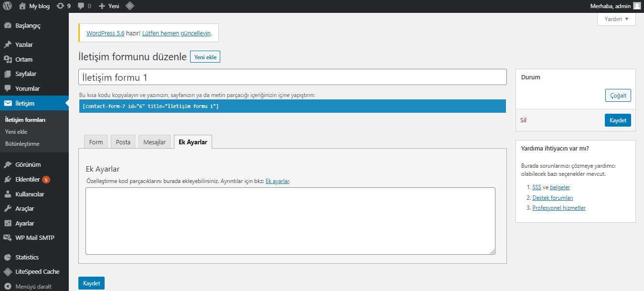Click Kaydet in the Durum box
644x291 pixels.
point(618,120)
